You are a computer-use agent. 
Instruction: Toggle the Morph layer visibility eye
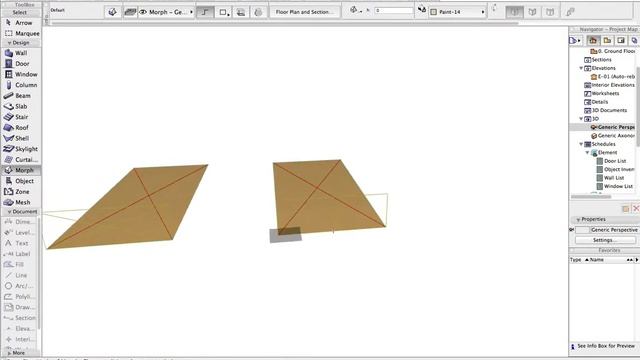click(x=143, y=12)
